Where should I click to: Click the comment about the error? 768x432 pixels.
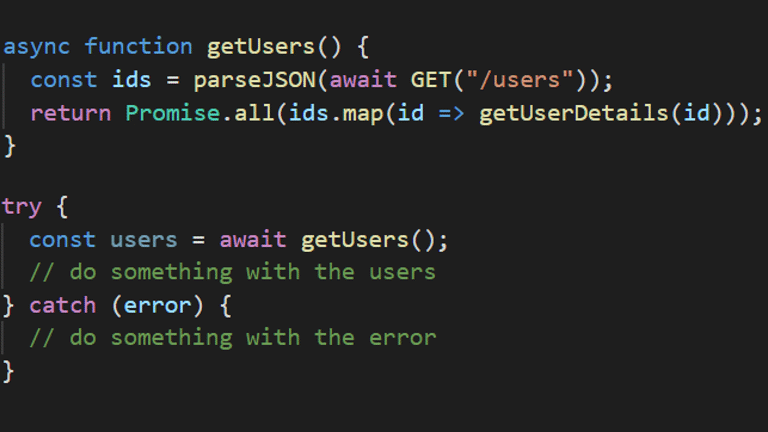pyautogui.click(x=232, y=337)
